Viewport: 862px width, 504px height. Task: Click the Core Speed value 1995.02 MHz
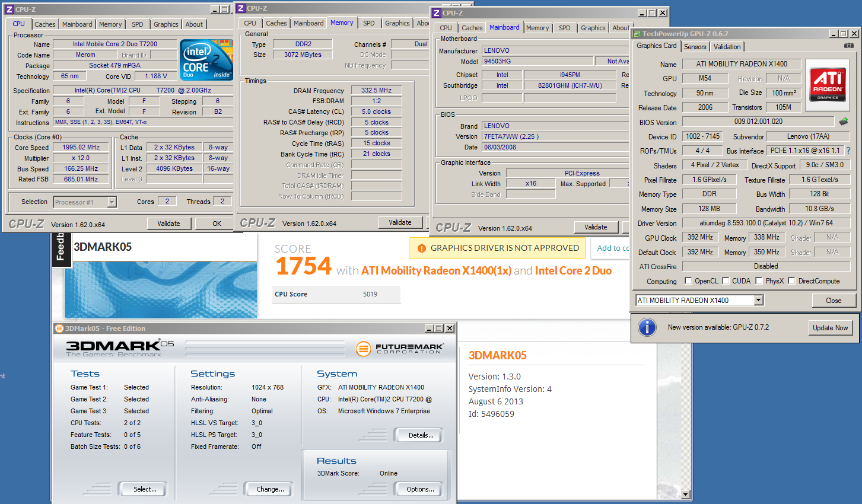coord(81,148)
